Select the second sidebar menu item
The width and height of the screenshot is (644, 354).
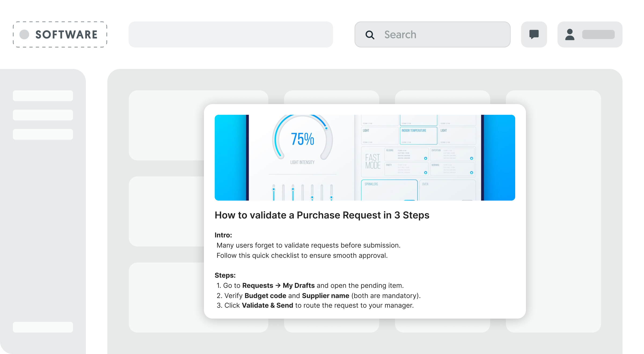(43, 115)
